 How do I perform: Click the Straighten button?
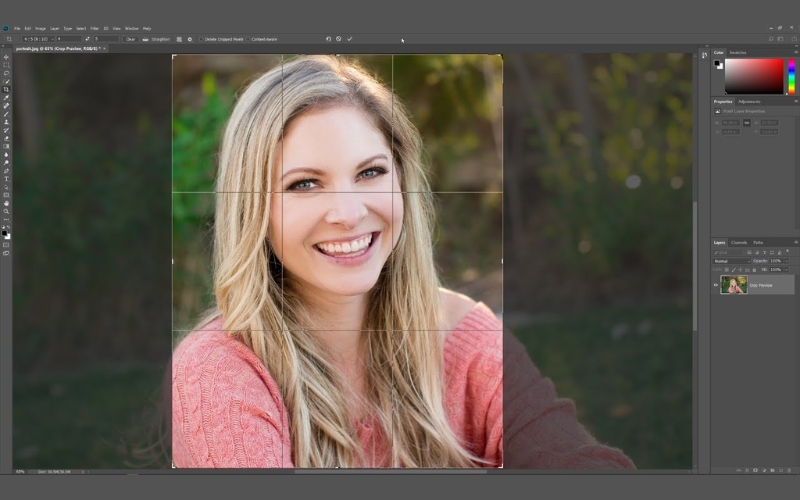tap(158, 39)
